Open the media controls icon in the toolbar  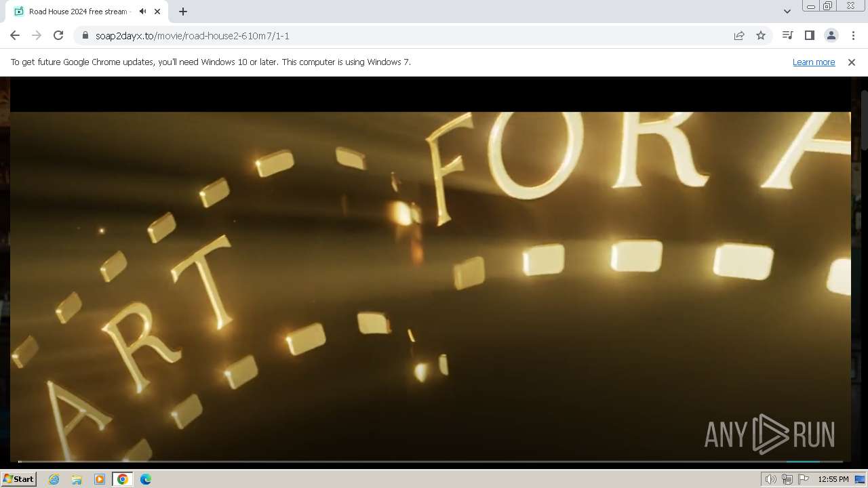tap(787, 35)
